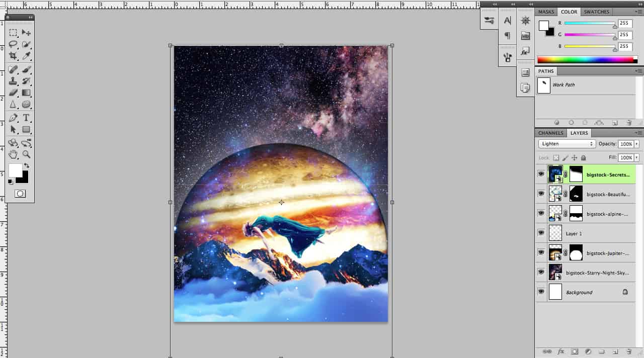Open the Paths panel options menu
644x358 pixels.
point(638,71)
